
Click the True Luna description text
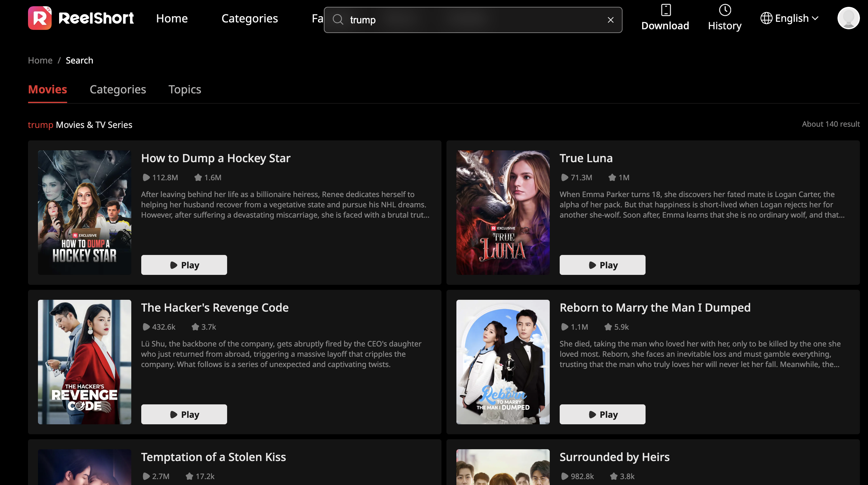pos(702,205)
